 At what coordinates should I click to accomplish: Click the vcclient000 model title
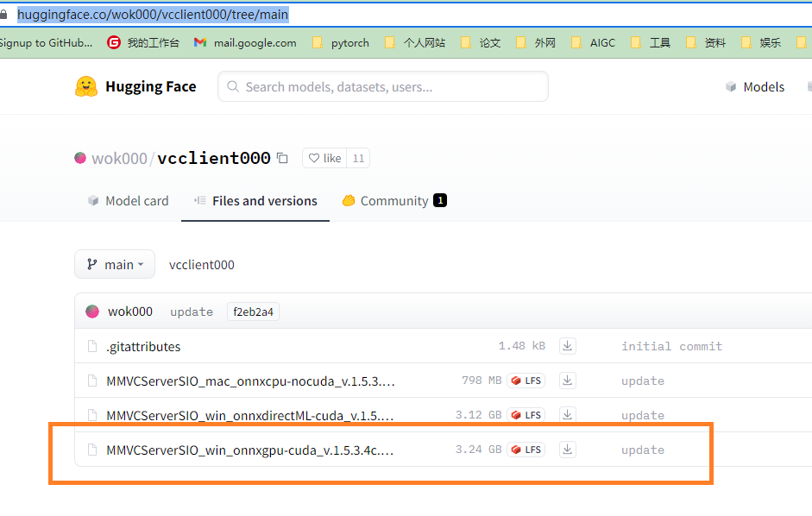pos(213,158)
